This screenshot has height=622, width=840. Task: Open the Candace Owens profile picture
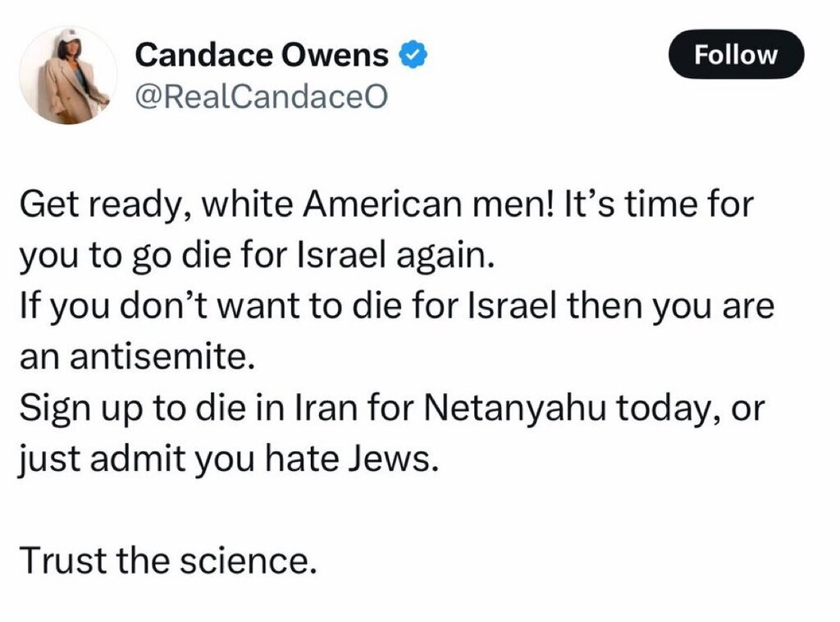coord(68,75)
